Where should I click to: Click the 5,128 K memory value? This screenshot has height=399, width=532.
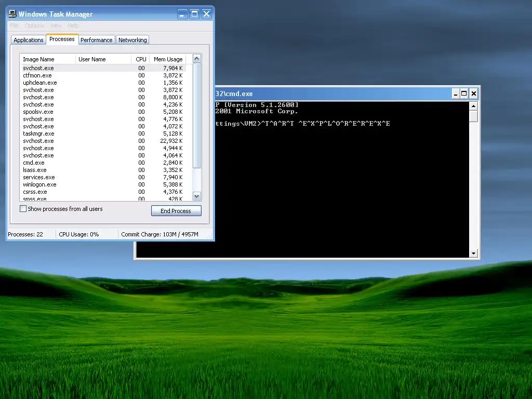pyautogui.click(x=172, y=134)
